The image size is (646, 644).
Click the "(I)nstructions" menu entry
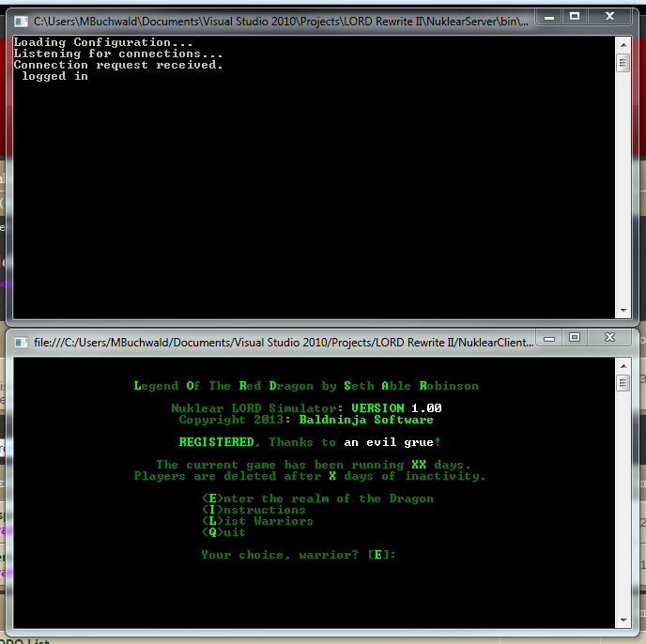click(x=254, y=510)
